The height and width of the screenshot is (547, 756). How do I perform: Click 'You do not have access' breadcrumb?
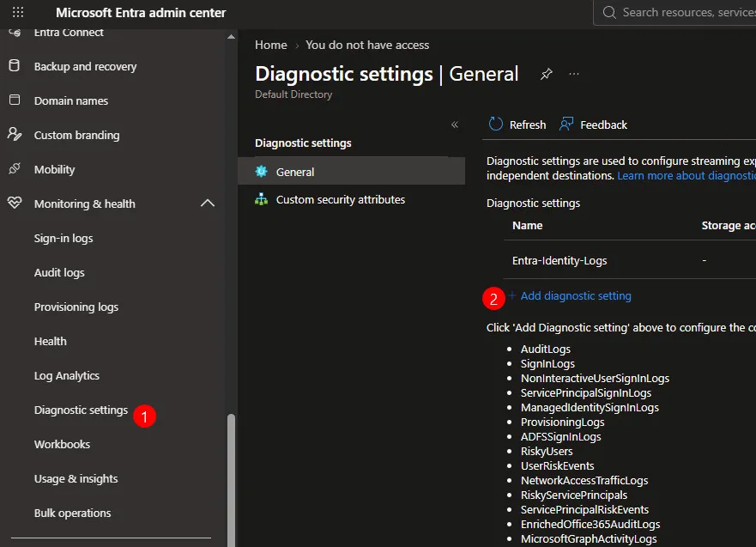pos(367,45)
